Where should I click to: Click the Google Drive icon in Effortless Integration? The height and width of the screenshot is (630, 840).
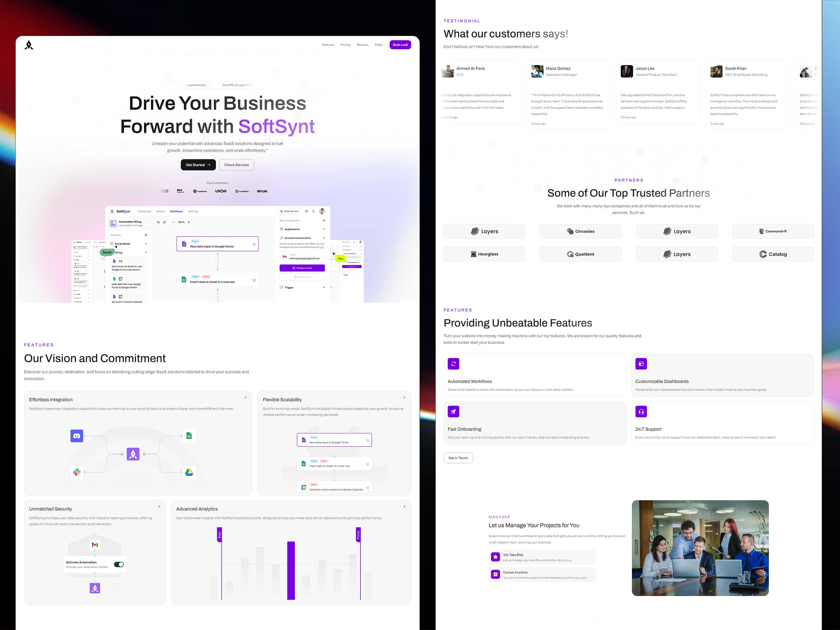(x=189, y=472)
